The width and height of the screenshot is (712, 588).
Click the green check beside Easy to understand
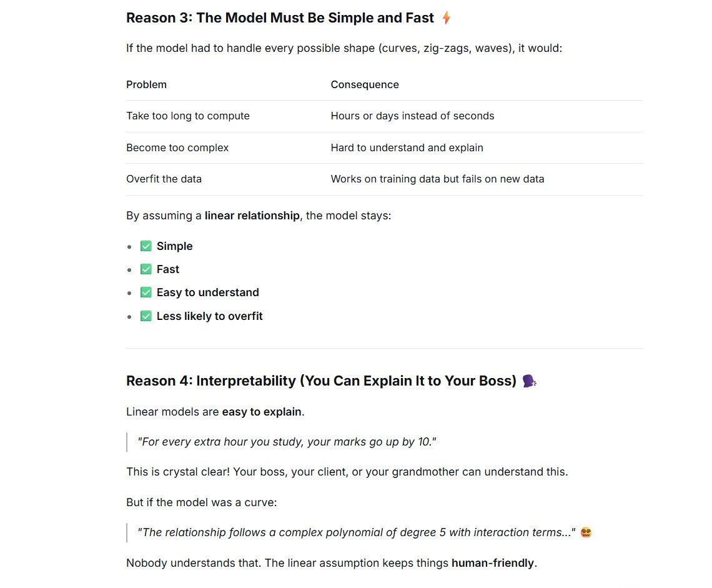point(146,292)
